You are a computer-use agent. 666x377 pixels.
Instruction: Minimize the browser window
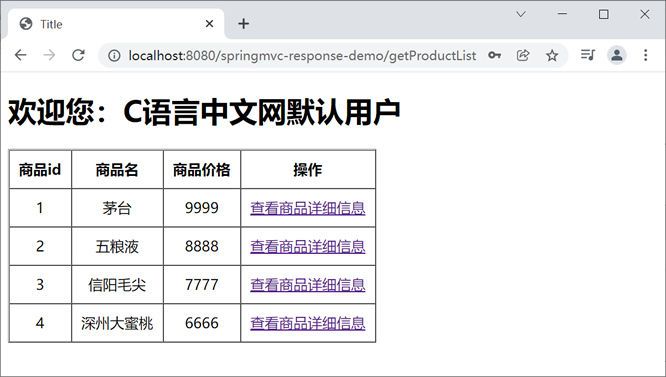[562, 14]
